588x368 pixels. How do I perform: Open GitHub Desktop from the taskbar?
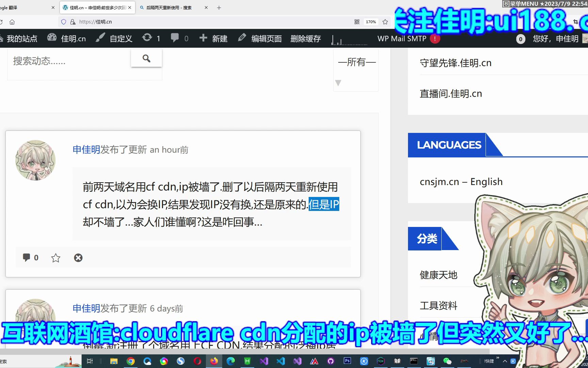tap(331, 361)
